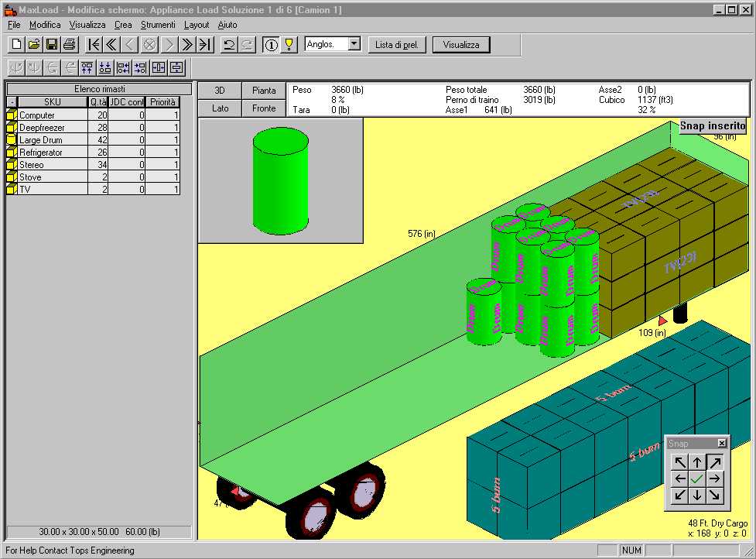756x559 pixels.
Task: Click the Undo arrow icon
Action: (229, 45)
